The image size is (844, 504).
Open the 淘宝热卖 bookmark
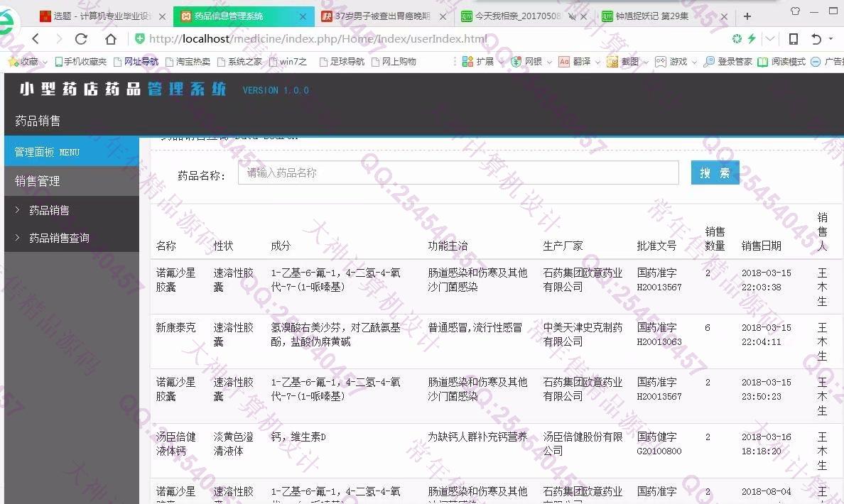(x=188, y=62)
